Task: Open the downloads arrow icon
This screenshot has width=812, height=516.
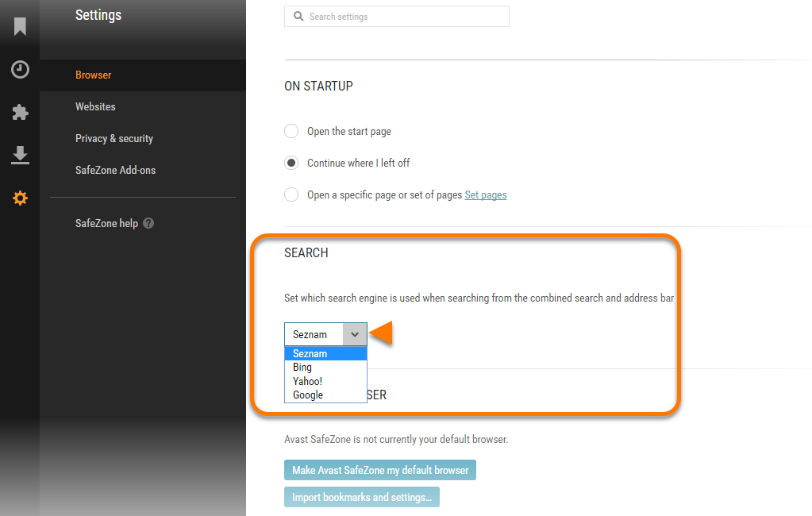Action: point(20,155)
